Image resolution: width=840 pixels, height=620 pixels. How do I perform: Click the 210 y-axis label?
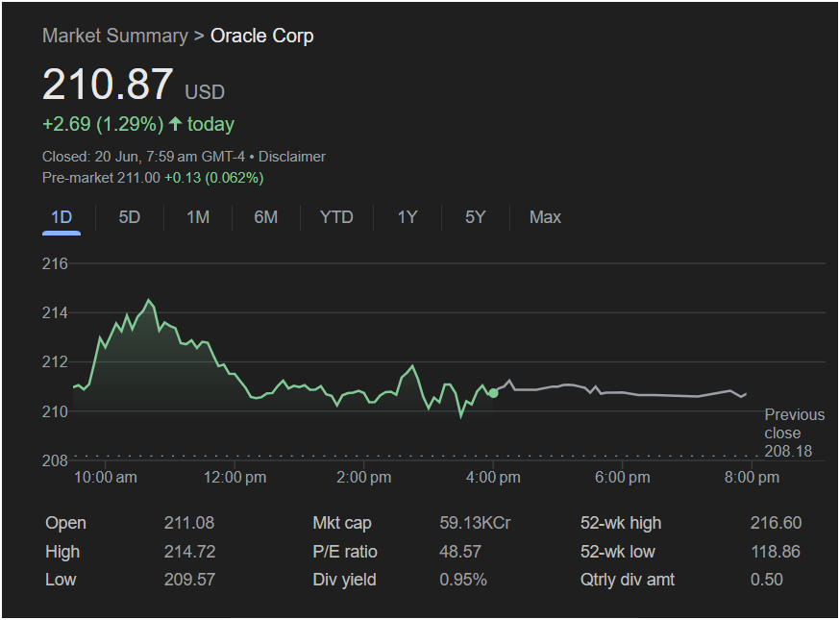tap(55, 411)
